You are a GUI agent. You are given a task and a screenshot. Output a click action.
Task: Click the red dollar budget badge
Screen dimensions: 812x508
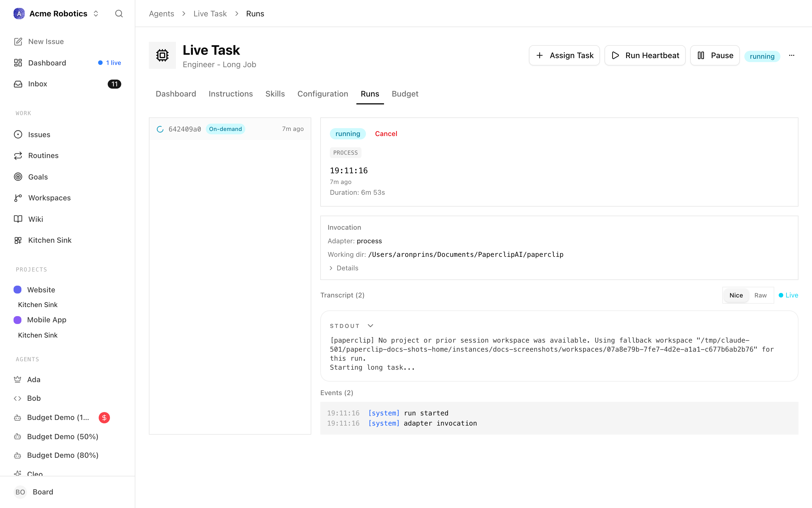[x=104, y=418]
